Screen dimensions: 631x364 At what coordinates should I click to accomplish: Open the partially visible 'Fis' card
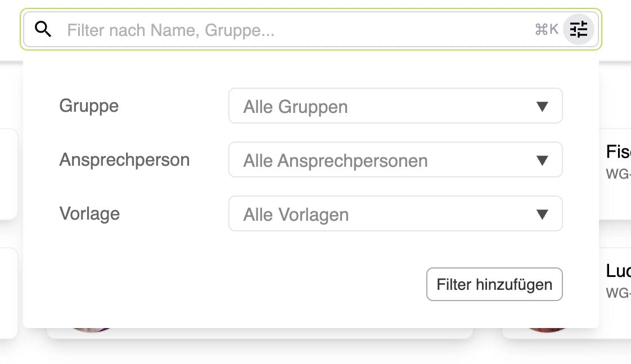pyautogui.click(x=615, y=174)
